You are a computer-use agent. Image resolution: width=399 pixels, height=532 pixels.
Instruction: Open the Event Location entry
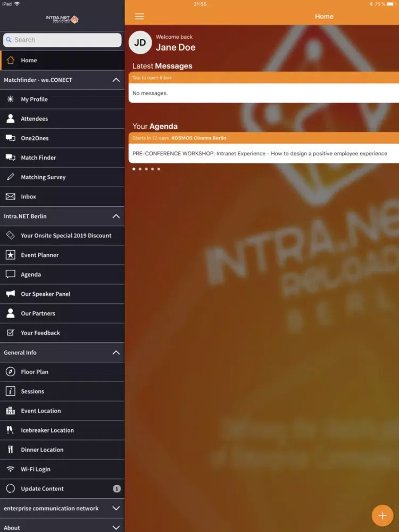tap(62, 411)
